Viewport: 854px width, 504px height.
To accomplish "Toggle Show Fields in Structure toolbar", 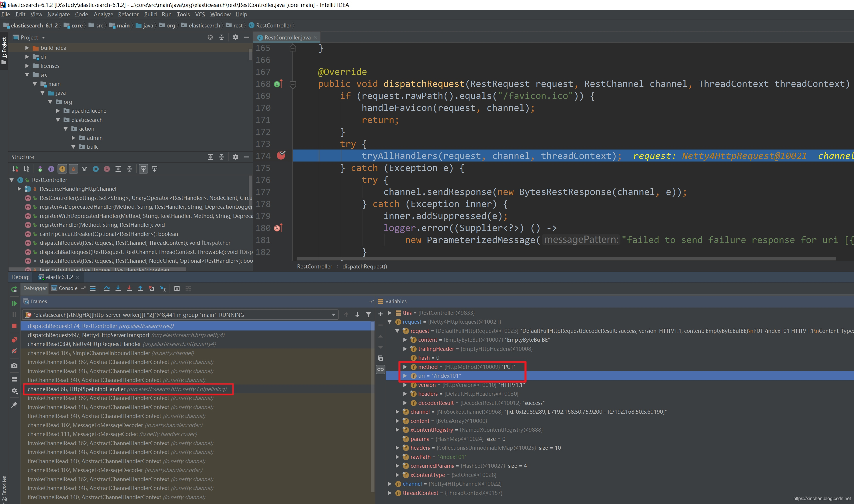I will pos(63,169).
